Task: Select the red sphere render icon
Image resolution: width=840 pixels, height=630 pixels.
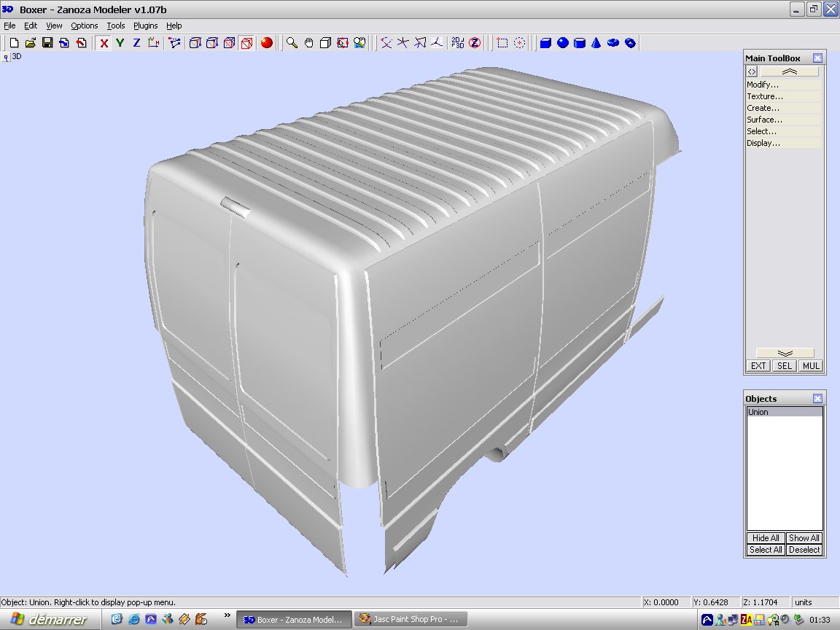Action: pos(267,43)
